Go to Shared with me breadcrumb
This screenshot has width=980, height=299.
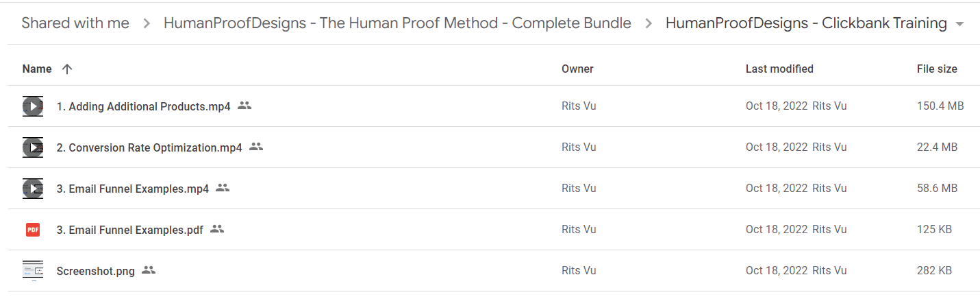75,23
